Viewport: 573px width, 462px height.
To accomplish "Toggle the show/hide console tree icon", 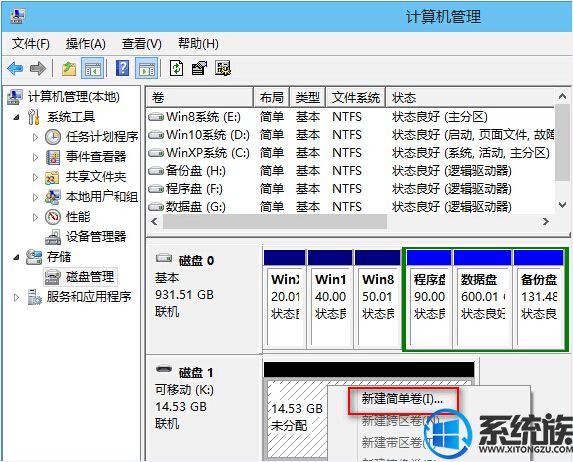I will tap(92, 68).
